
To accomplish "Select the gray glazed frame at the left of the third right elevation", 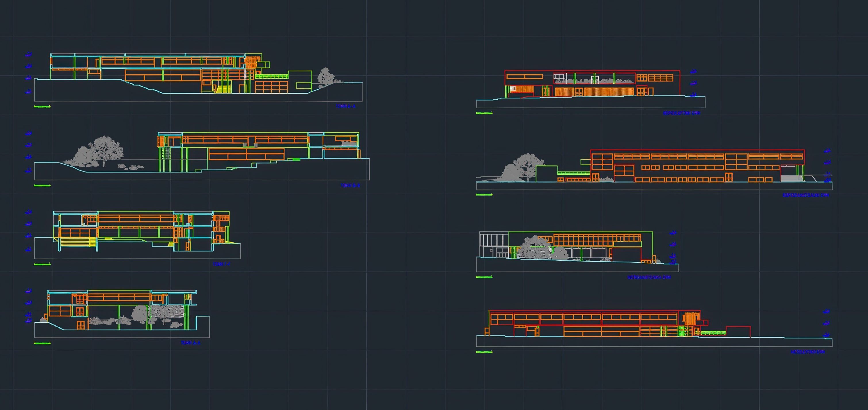I will point(494,245).
